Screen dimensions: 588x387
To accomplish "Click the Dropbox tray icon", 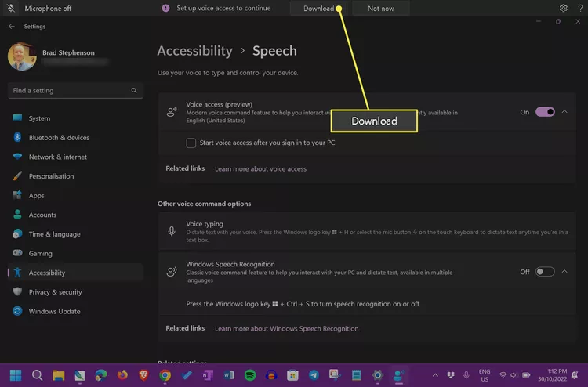I will [451, 374].
